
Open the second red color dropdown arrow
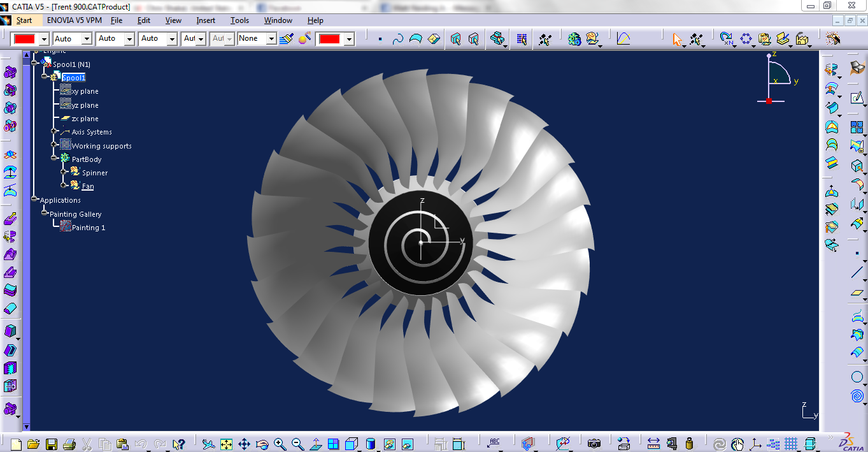click(x=349, y=39)
